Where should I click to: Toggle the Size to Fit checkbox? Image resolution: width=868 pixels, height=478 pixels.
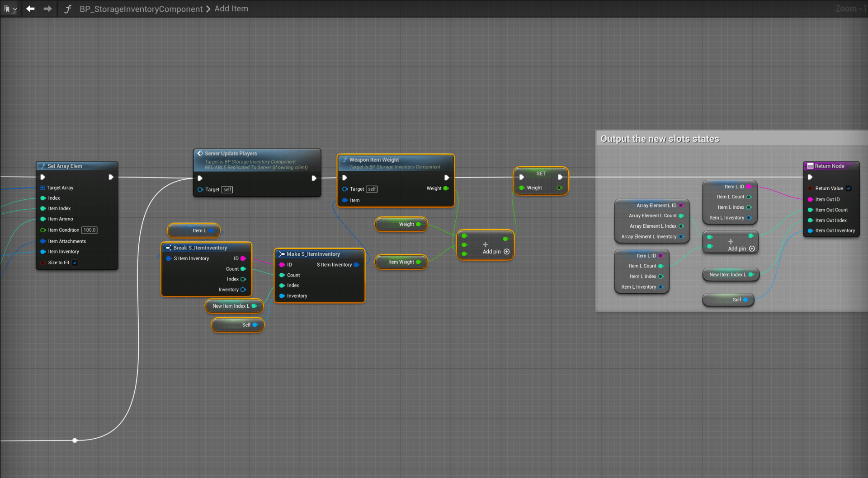click(x=75, y=262)
